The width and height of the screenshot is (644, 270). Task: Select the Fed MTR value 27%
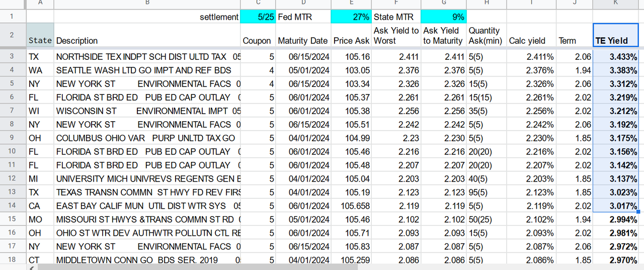click(351, 17)
